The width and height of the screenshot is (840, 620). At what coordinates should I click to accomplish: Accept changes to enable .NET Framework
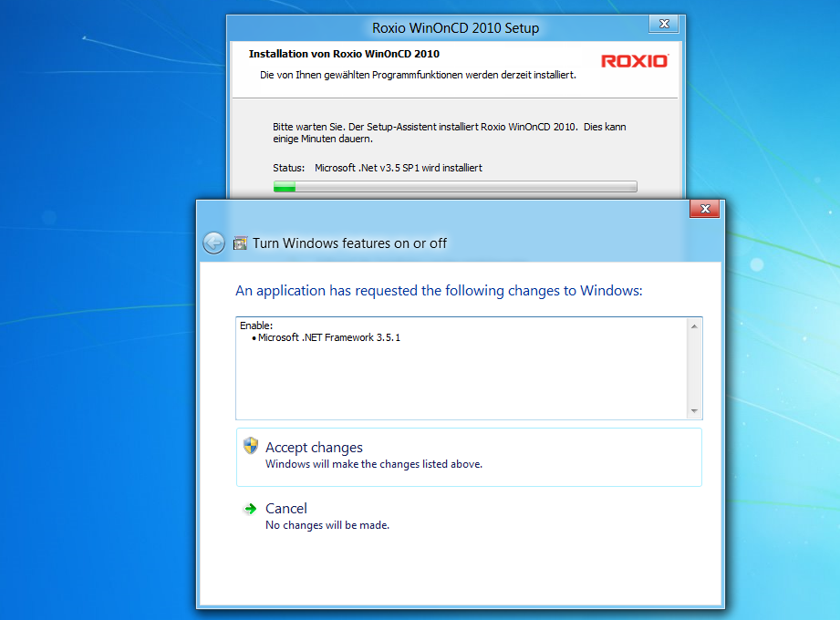coord(469,457)
